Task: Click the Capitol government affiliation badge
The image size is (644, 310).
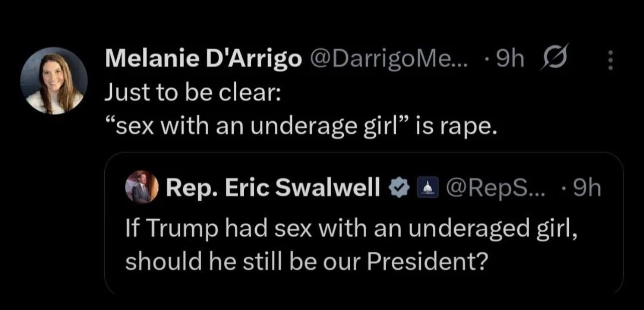Action: (427, 189)
